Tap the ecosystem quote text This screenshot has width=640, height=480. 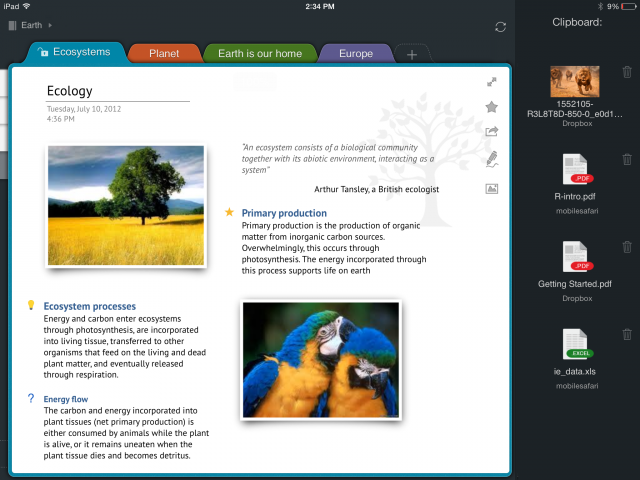pyautogui.click(x=338, y=158)
